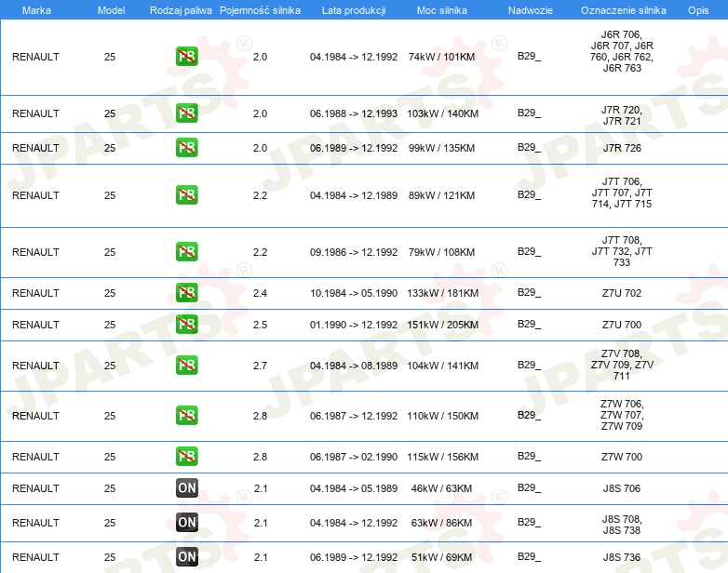Click production dates 01.1990 -> 12.1992
The height and width of the screenshot is (573, 728).
click(354, 325)
